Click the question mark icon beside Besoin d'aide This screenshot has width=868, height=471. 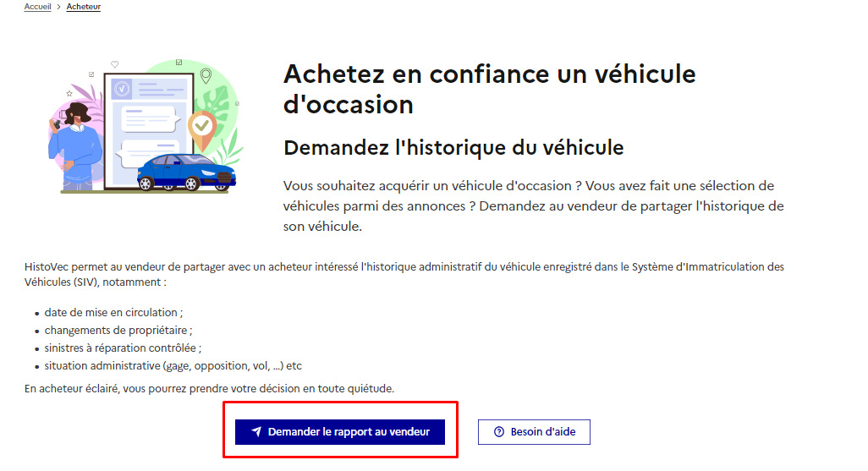coord(499,432)
